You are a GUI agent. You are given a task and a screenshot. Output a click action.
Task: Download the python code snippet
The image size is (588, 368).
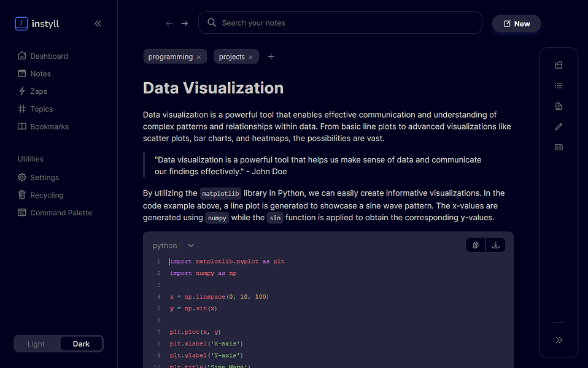point(495,245)
